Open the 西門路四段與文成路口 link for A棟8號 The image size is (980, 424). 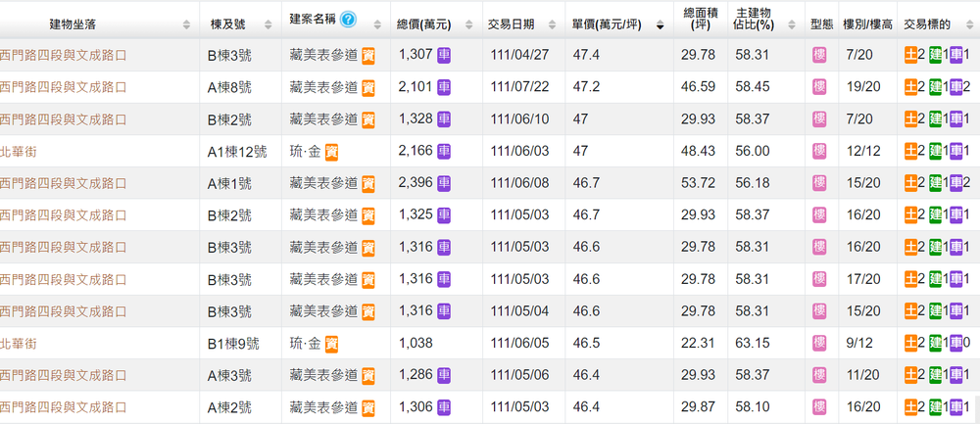tap(64, 87)
